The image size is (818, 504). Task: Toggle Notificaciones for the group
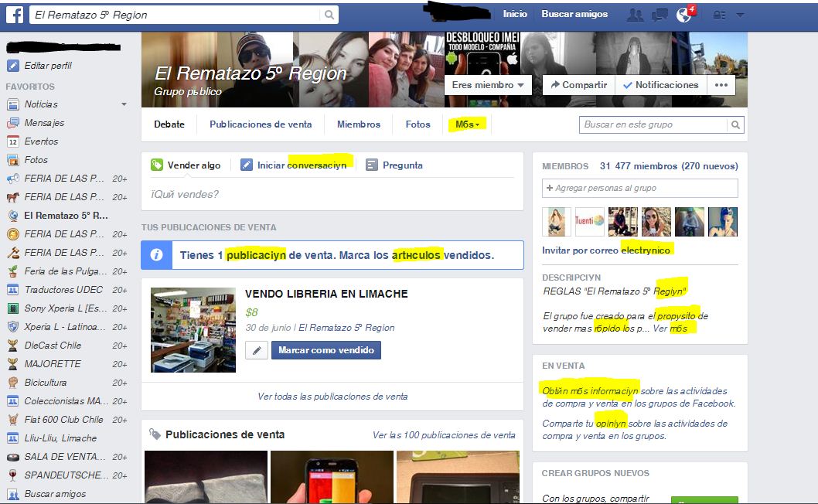pos(661,85)
